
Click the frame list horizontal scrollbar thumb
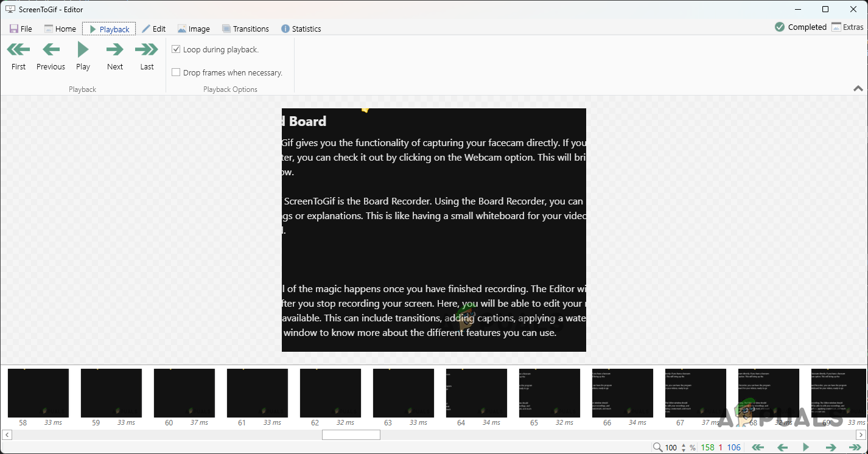[x=351, y=435]
